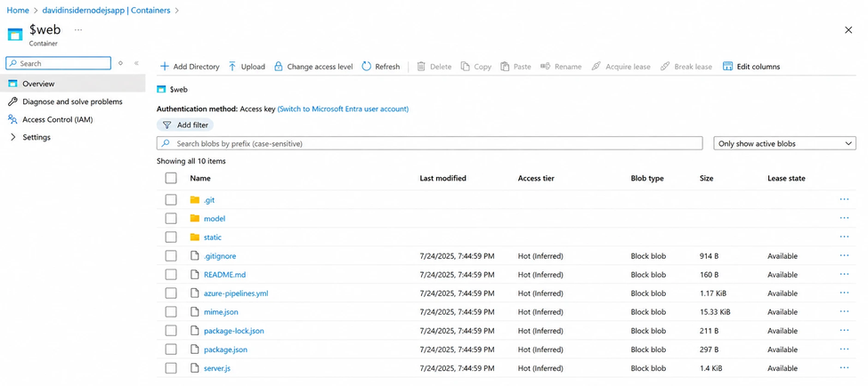Click the README.md file icon
The width and height of the screenshot is (868, 386).
[x=194, y=275]
